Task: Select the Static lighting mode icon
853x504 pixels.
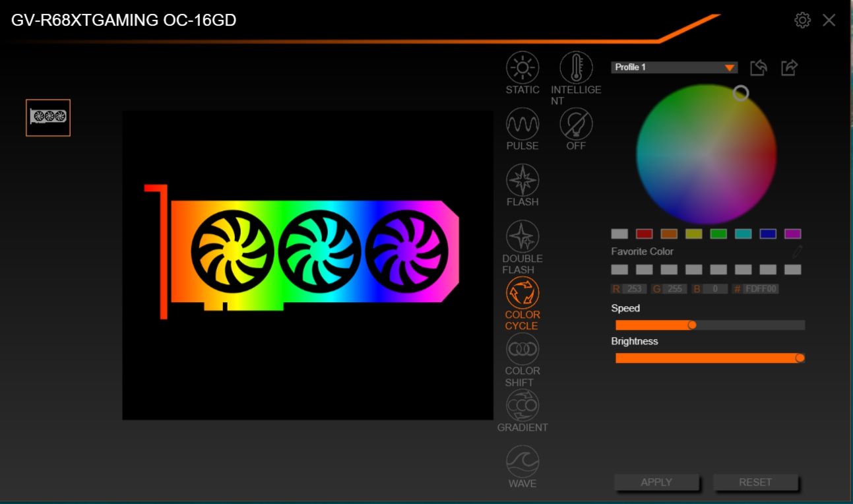Action: [522, 68]
